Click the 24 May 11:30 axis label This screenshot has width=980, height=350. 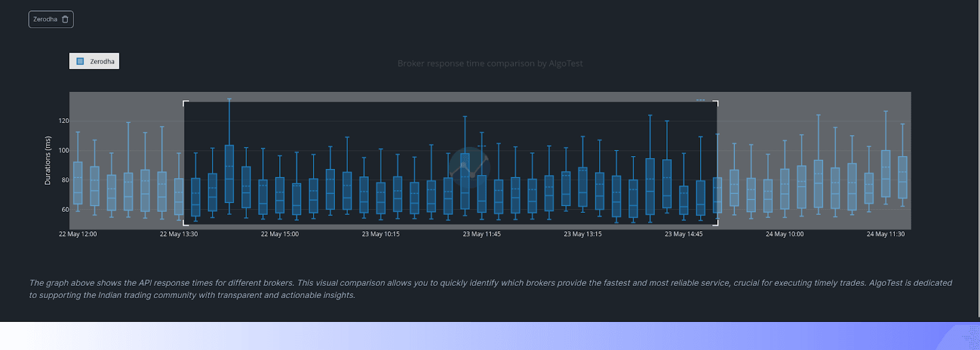pos(885,234)
